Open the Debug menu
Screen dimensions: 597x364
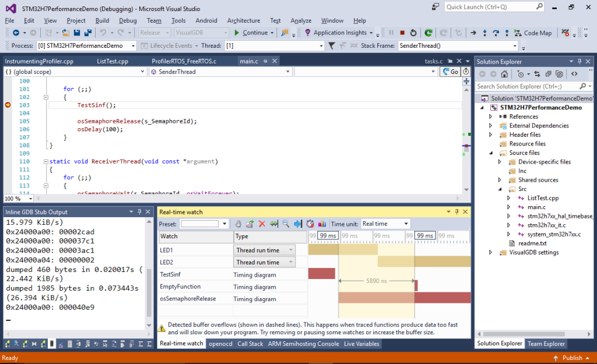click(128, 20)
